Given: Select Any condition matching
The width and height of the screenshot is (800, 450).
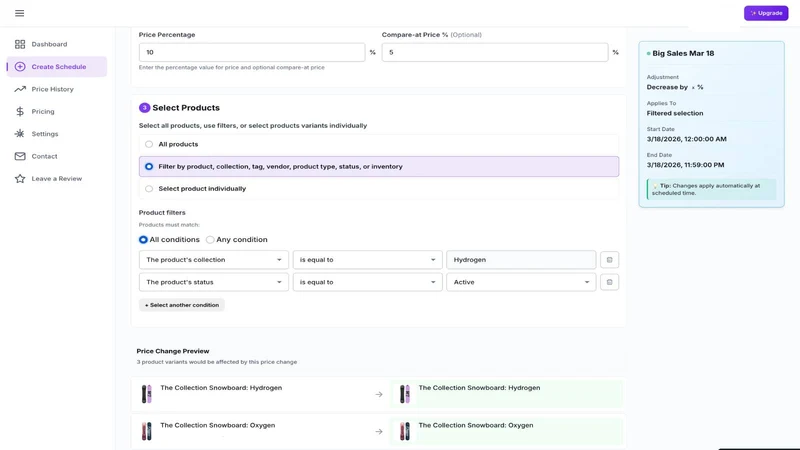Looking at the screenshot, I should (210, 240).
